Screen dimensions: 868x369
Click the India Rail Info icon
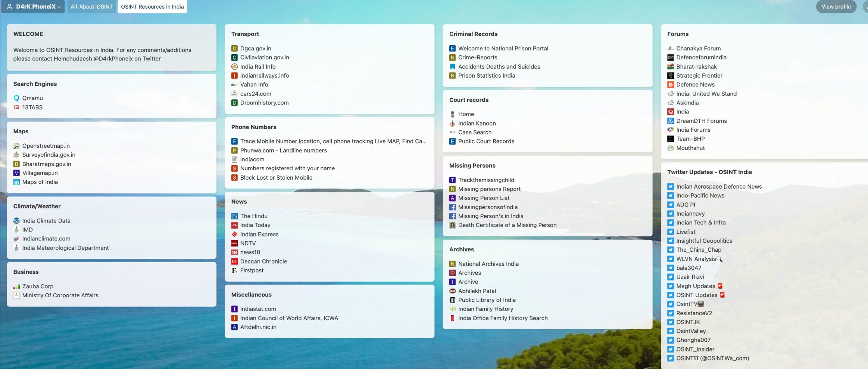(x=234, y=66)
